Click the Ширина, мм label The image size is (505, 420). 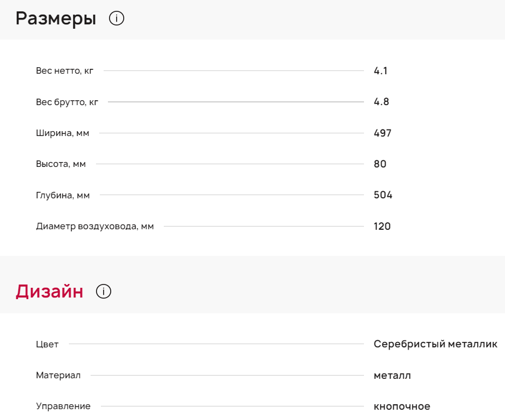(x=62, y=133)
